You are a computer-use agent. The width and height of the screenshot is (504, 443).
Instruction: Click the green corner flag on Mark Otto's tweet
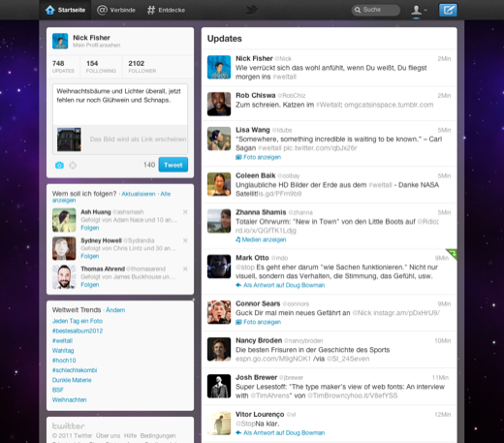pos(453,253)
